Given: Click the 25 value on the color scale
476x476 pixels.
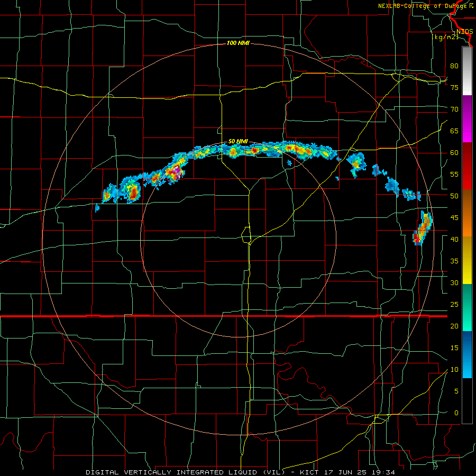Looking at the screenshot, I should [454, 304].
